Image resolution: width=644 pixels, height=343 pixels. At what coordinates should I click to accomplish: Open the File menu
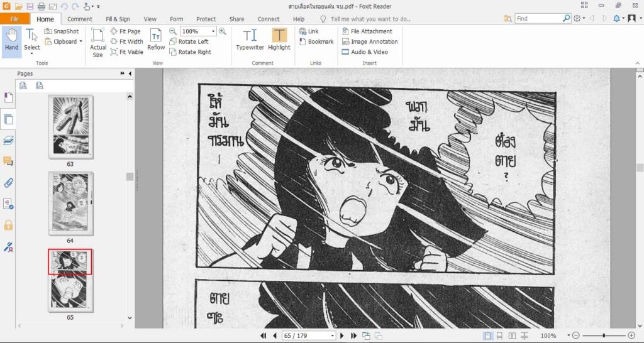15,19
